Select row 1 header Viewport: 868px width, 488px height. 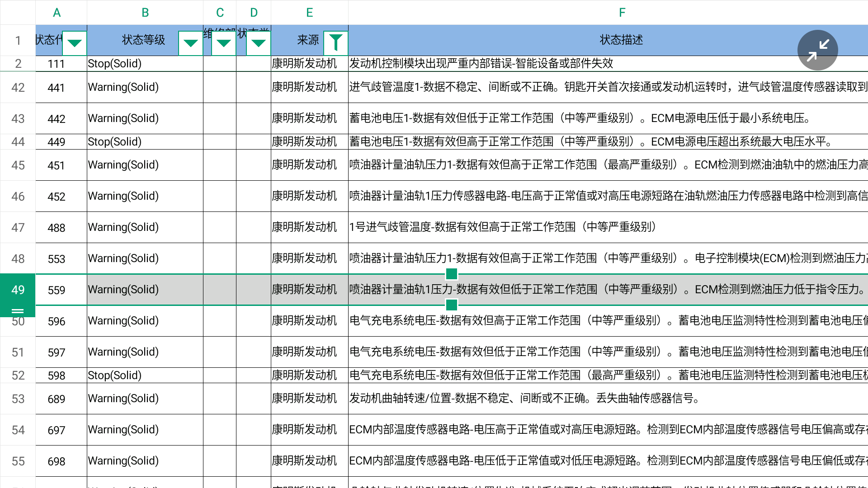pyautogui.click(x=18, y=40)
